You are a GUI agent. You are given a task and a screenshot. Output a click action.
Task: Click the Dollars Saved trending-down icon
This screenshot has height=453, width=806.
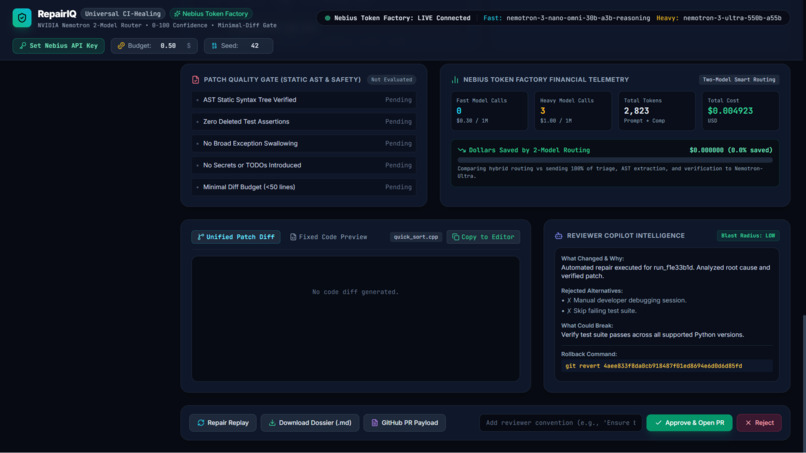(462, 150)
